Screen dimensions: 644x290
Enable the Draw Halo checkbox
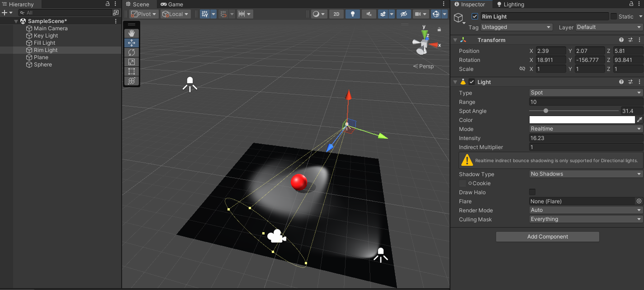point(532,192)
